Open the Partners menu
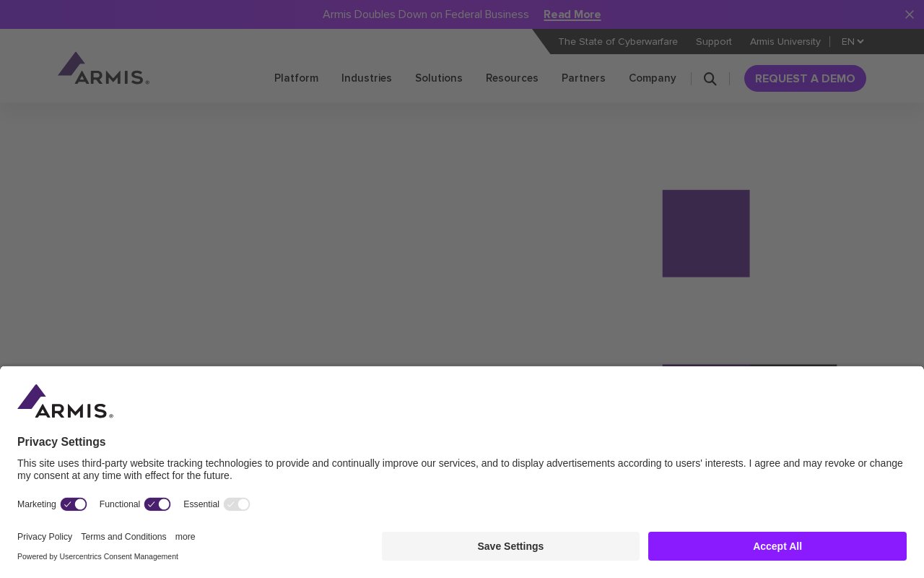 coord(583,78)
